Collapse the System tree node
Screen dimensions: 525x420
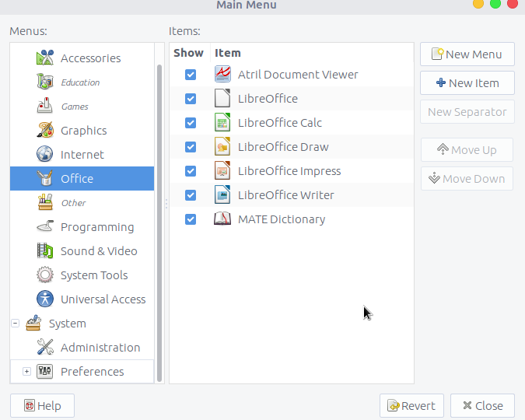(15, 324)
